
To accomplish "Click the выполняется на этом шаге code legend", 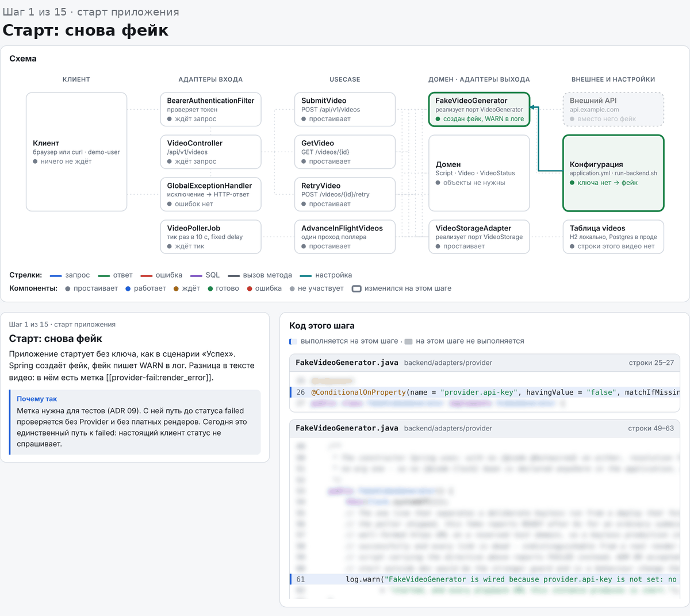I will [x=344, y=341].
